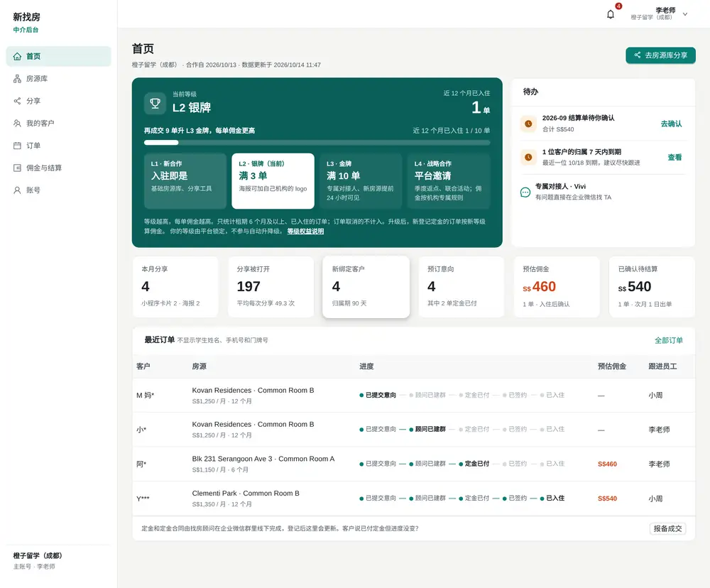This screenshot has height=588, width=710.
Task: Open 订单 menu item
Action: (x=58, y=146)
